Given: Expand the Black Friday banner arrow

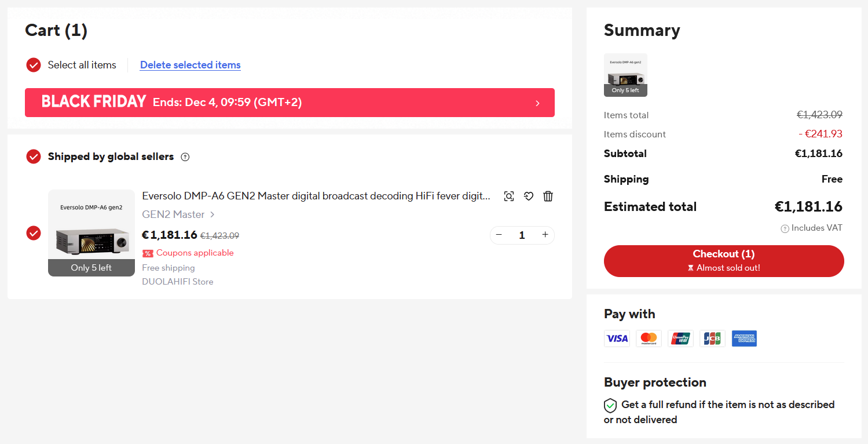Looking at the screenshot, I should tap(537, 103).
